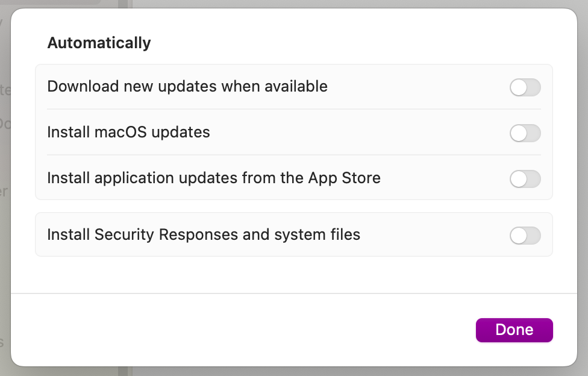Select the "Install application updates from the App Store" text
The width and height of the screenshot is (588, 376).
pyautogui.click(x=213, y=178)
